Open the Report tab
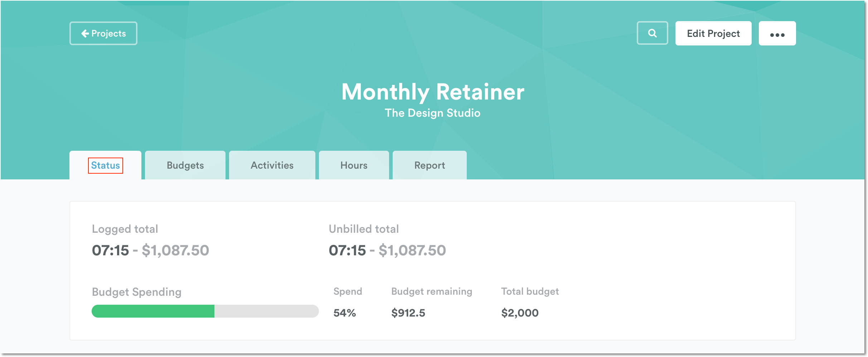 430,165
